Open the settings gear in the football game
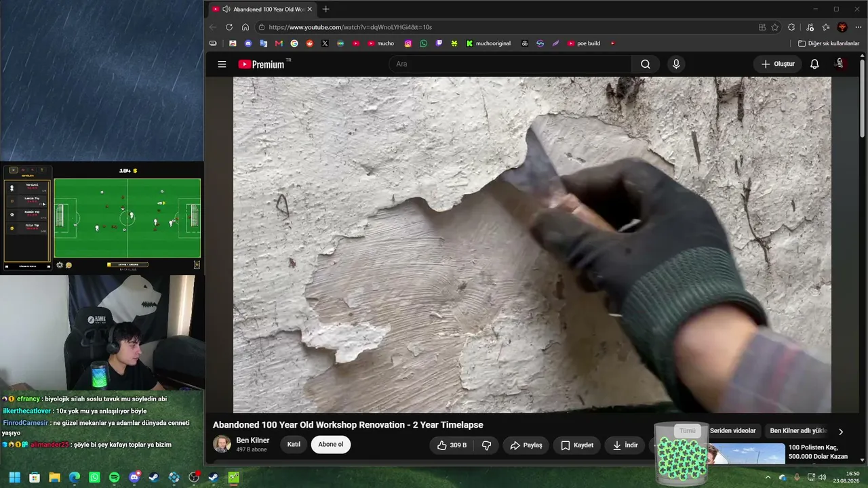Image resolution: width=868 pixels, height=488 pixels. tap(60, 265)
